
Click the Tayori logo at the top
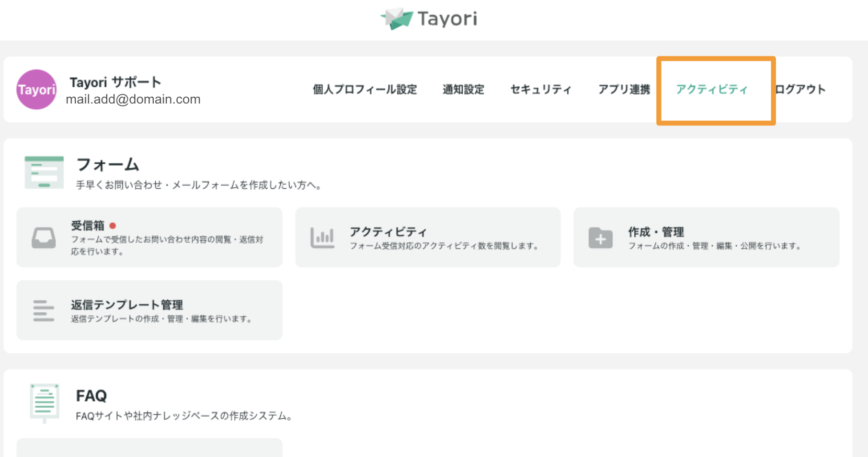tap(429, 19)
